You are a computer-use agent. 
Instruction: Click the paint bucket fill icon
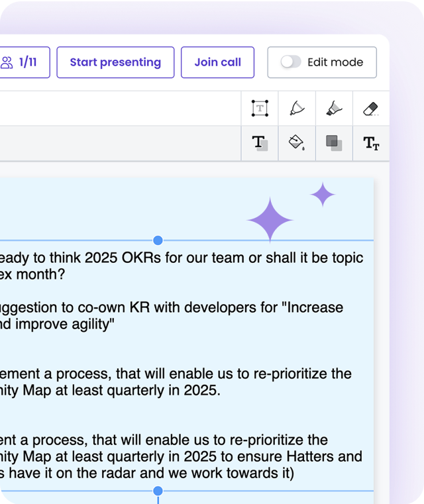pyautogui.click(x=297, y=143)
